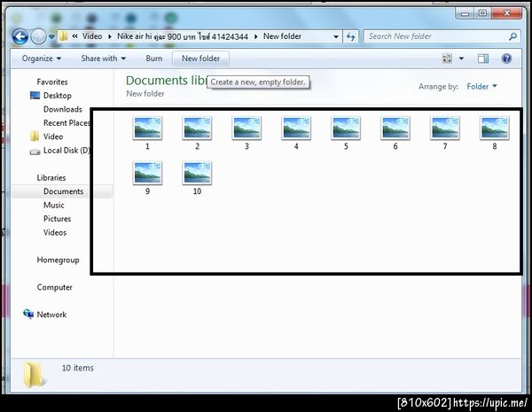Select Network in navigation pane
The width and height of the screenshot is (532, 412).
point(51,315)
